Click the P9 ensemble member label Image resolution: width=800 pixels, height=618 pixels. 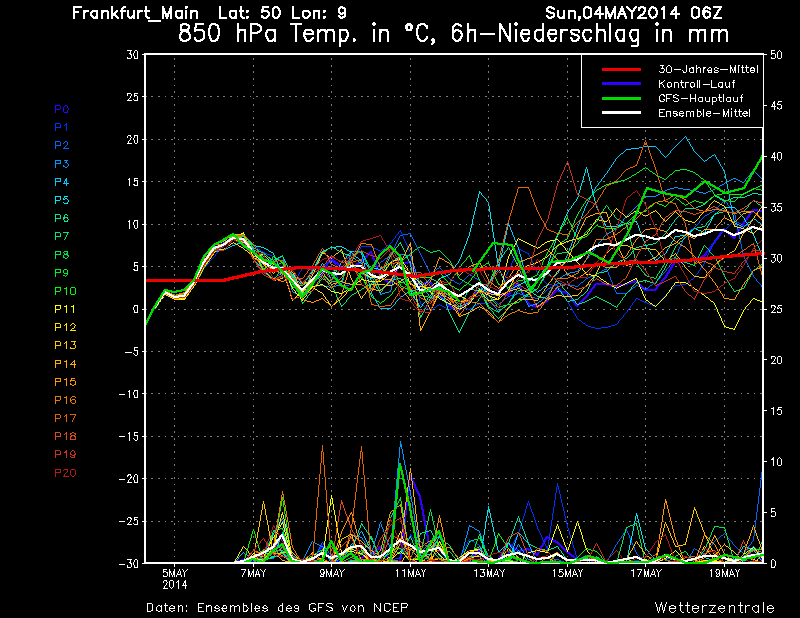[x=62, y=273]
